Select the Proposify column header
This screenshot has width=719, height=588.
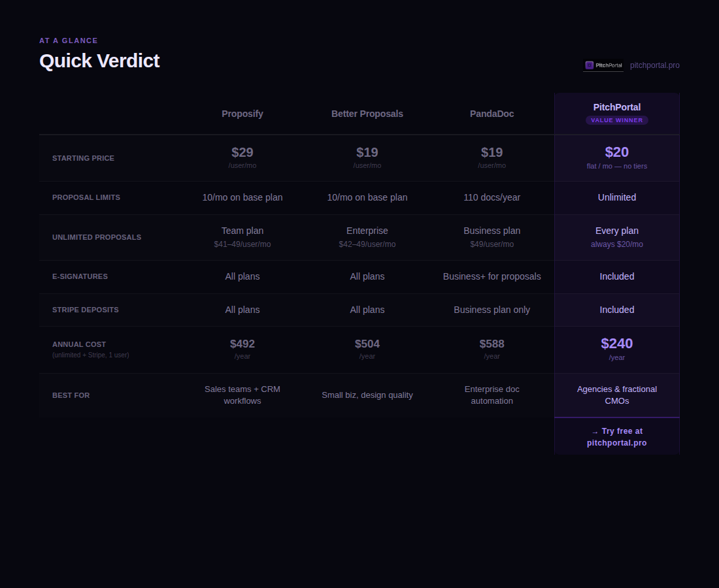(242, 114)
